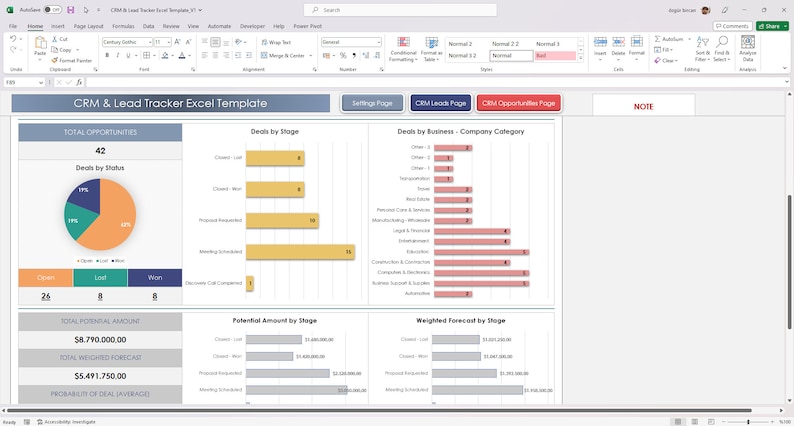Apply Comma Style number format

pos(354,55)
